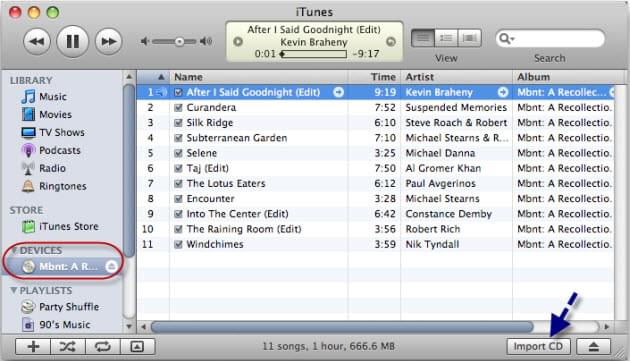This screenshot has height=361, width=630.
Task: Sort tracks by Album column
Action: (569, 77)
